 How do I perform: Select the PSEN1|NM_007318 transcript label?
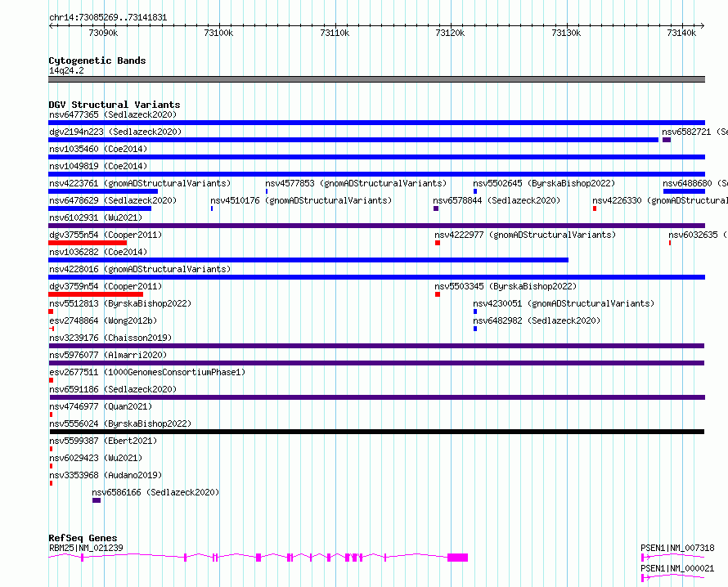pos(677,548)
